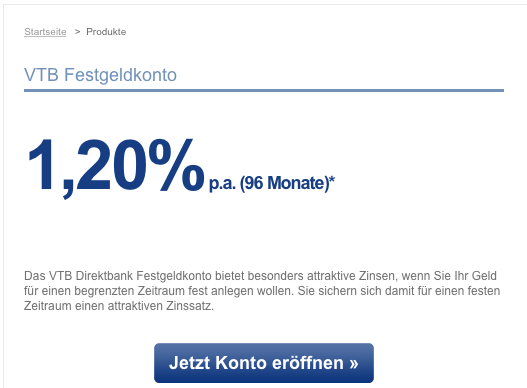Click the footnote asterisk after Monate)
Screen dimensions: 527x388
[332, 180]
